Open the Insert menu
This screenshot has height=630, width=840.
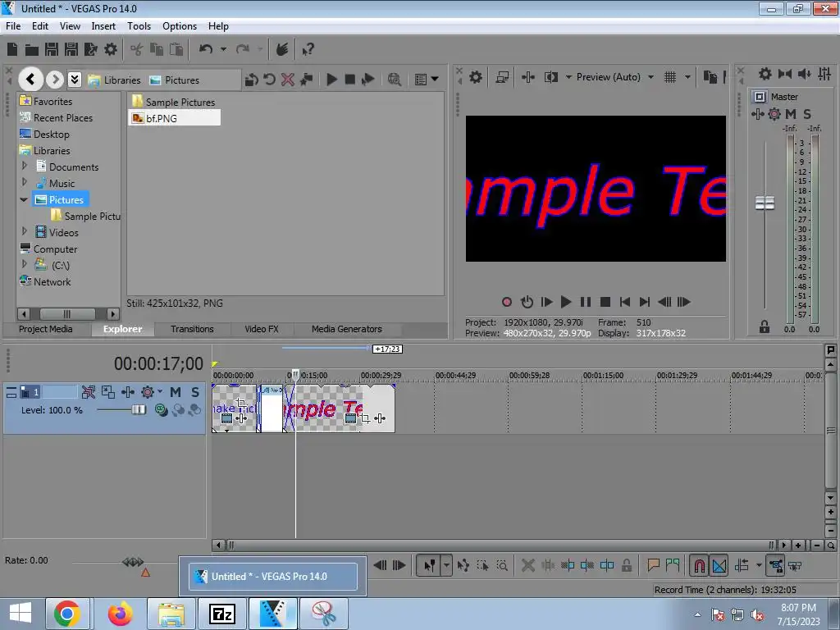click(103, 25)
